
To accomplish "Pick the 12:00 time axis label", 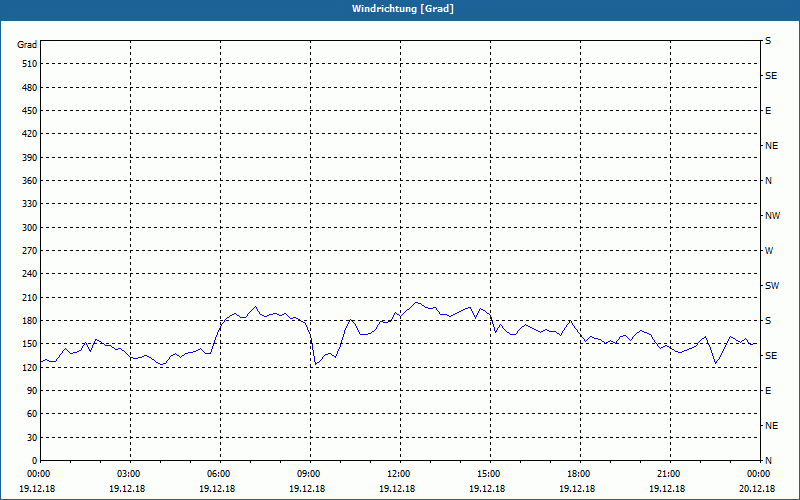I will 397,474.
